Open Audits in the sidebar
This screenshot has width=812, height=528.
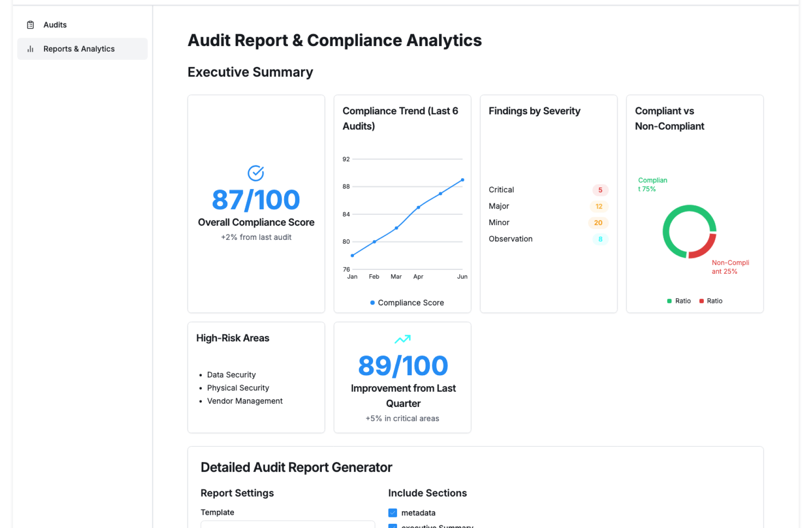55,25
